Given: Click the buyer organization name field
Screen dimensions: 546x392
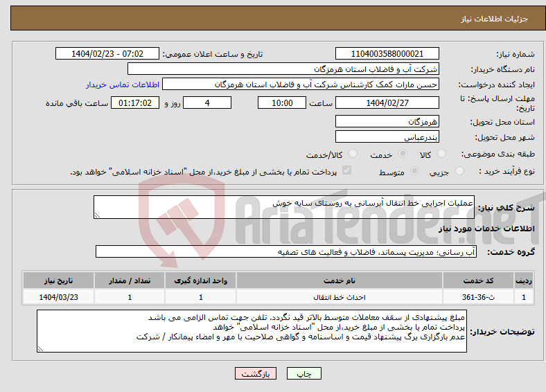Looking at the screenshot, I should tap(283, 69).
